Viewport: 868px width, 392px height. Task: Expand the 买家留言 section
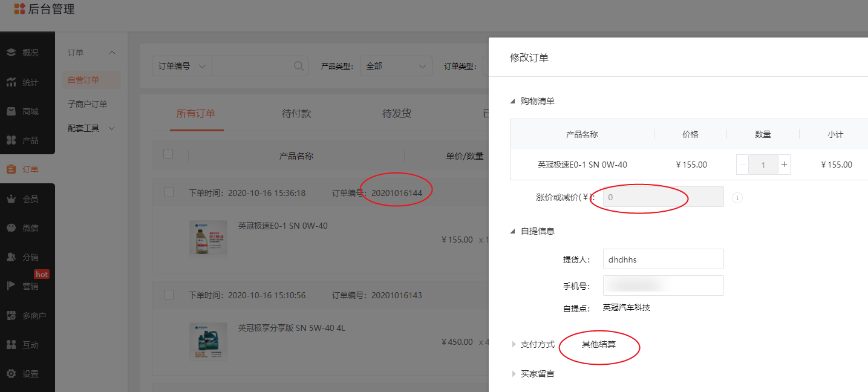[514, 374]
